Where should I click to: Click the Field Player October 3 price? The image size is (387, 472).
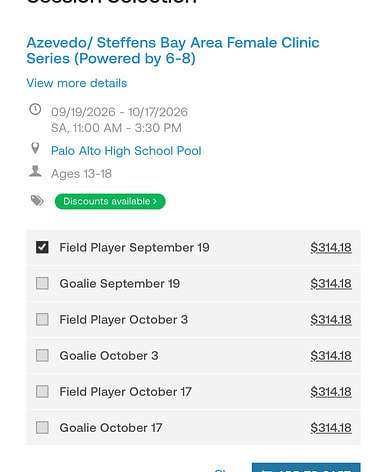[x=331, y=320]
